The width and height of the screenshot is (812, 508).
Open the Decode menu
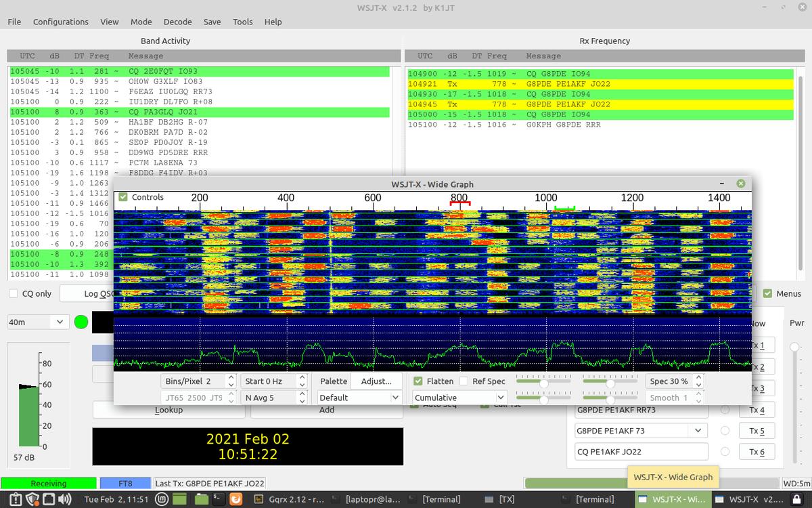pos(178,22)
